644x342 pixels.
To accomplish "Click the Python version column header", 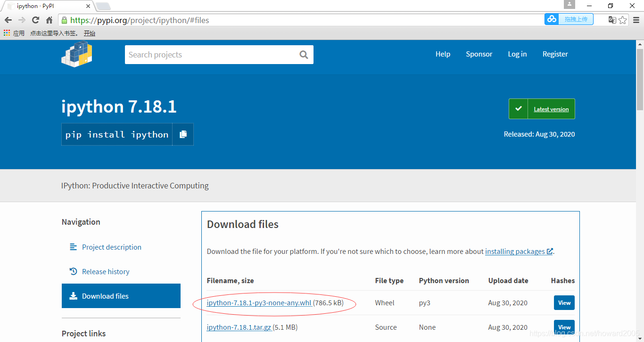I will 444,281.
